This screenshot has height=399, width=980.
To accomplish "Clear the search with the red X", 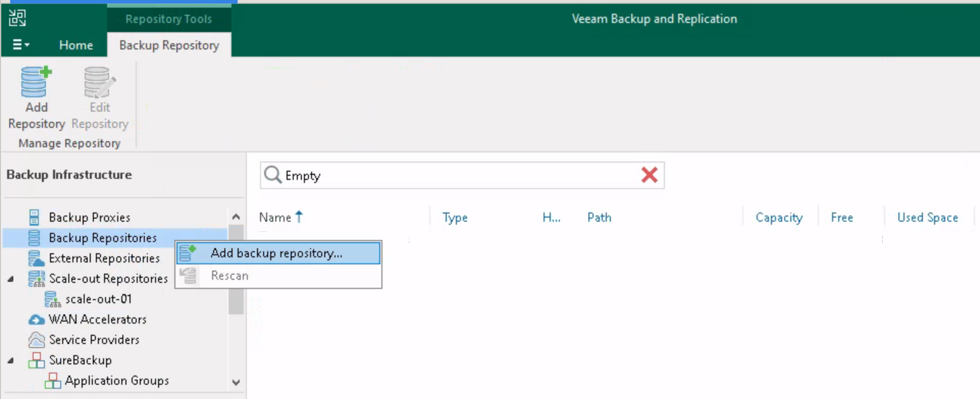I will [649, 175].
